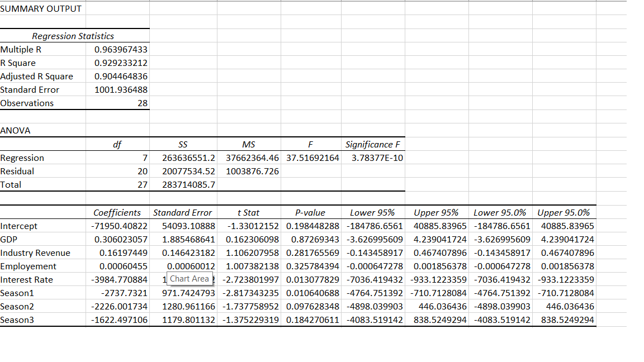The image size is (644, 362).
Task: Select the Observations label cell
Action: pos(42,103)
